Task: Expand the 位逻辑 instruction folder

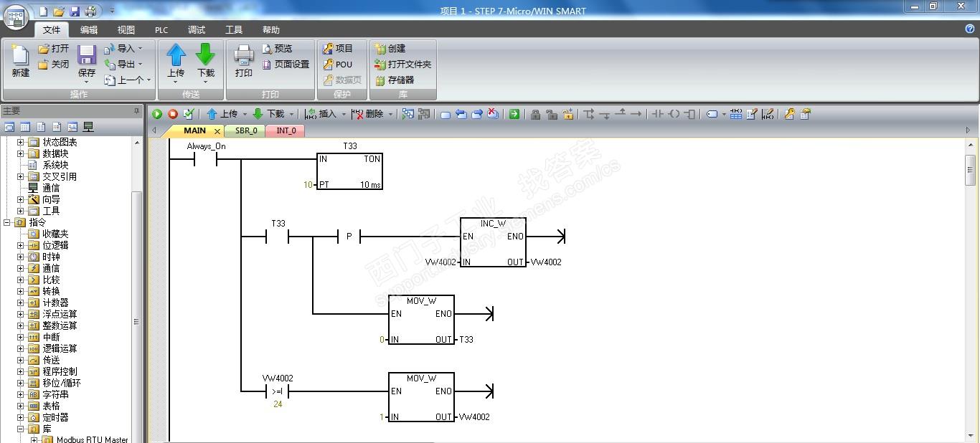Action: 20,245
